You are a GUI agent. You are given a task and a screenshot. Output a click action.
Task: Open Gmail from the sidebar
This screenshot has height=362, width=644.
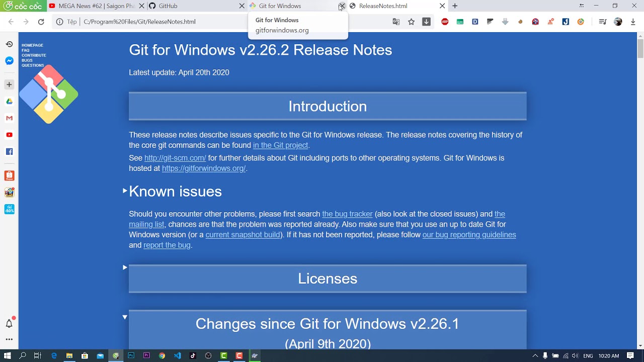[x=9, y=118]
